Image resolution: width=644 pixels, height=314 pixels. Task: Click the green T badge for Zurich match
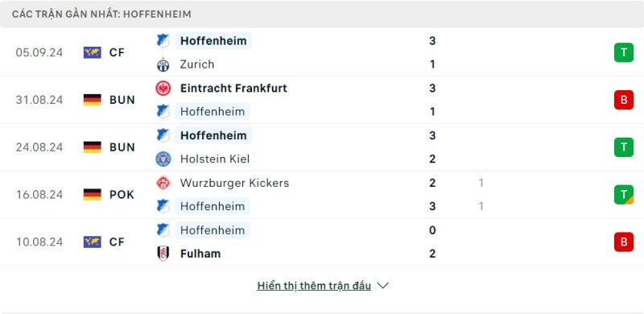pos(624,52)
